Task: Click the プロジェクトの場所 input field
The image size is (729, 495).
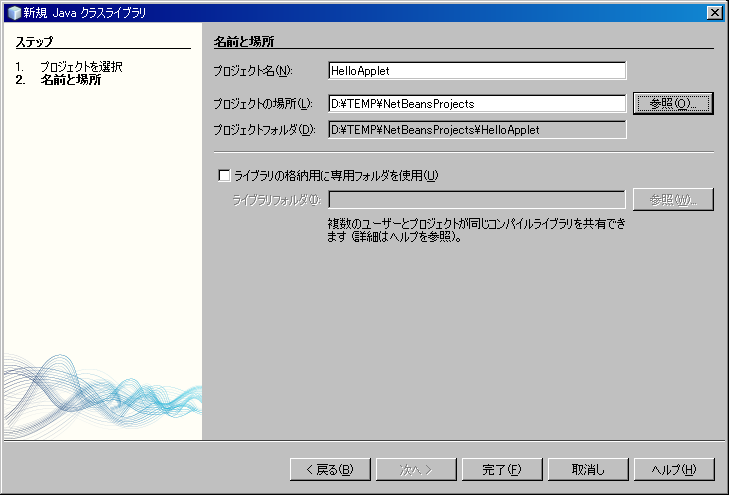Action: 477,104
